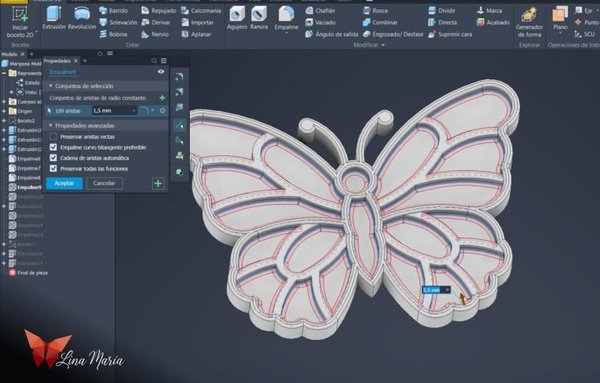Select the Ranura slot tool

[259, 18]
